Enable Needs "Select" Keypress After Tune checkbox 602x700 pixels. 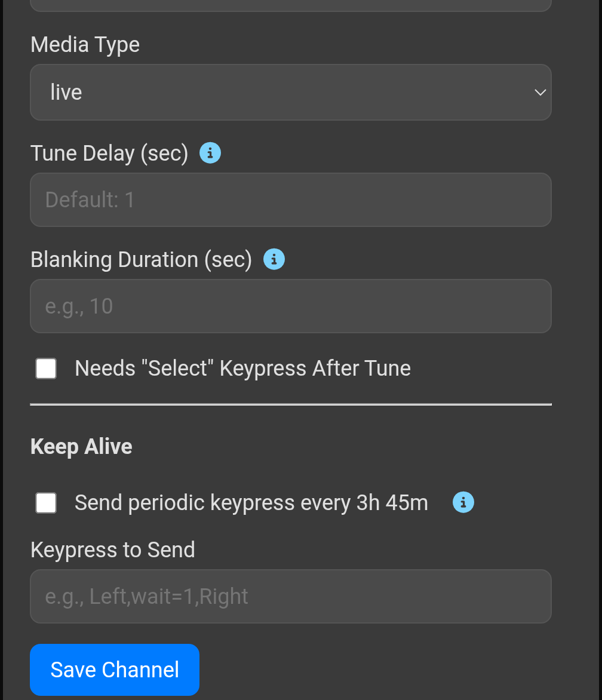pos(46,369)
